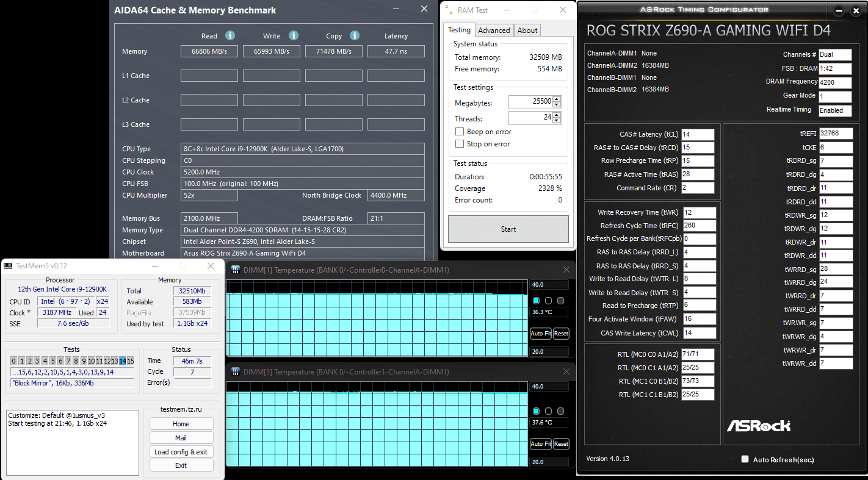Click the TestMem5 title bar memory icon
Viewport: 868px width, 480px height.
(7, 266)
